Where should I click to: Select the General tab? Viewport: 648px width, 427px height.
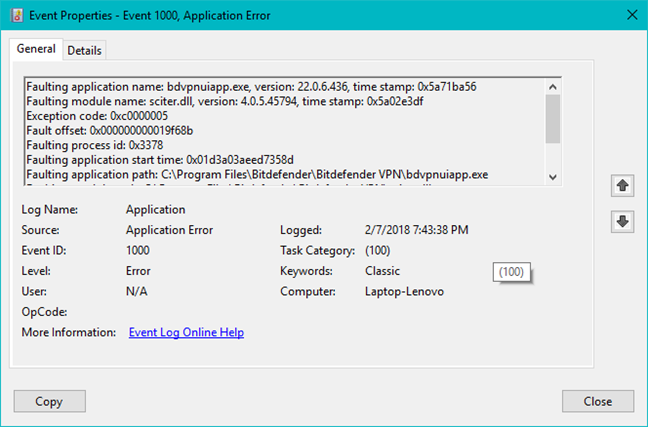36,49
